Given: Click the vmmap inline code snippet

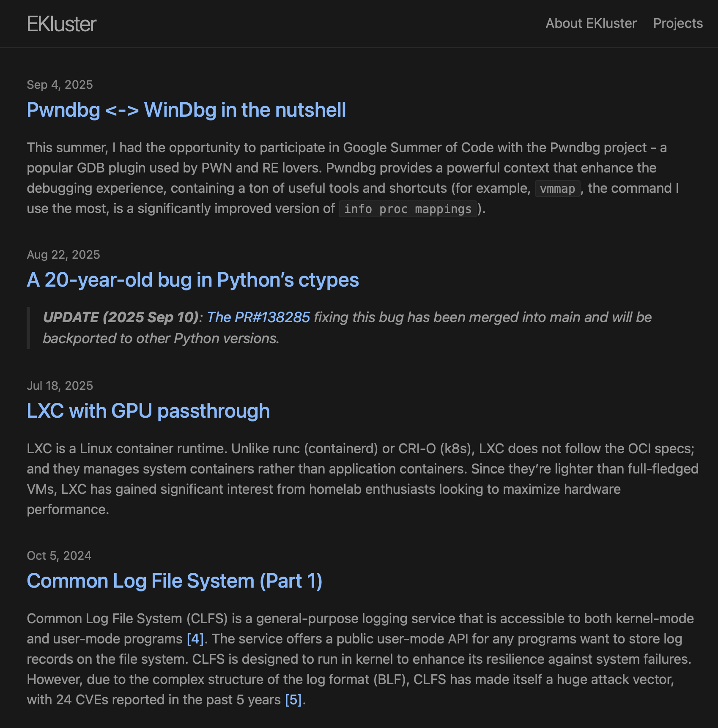Looking at the screenshot, I should point(557,189).
